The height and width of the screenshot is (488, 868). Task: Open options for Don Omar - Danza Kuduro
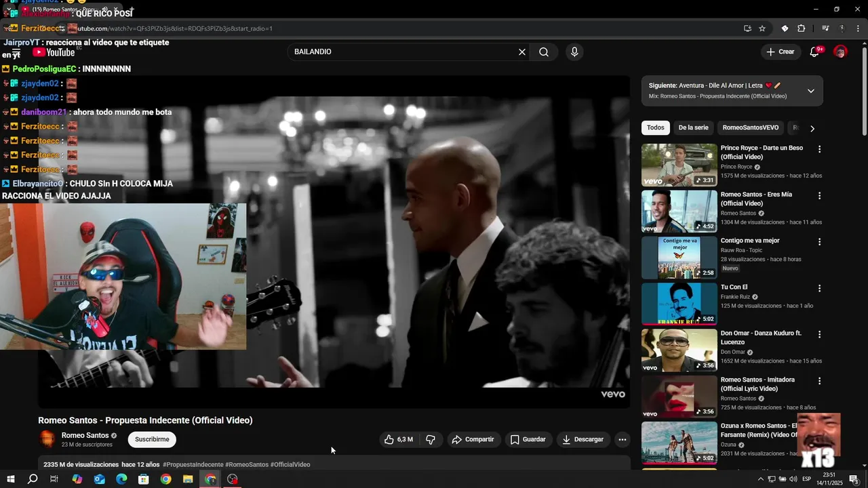click(819, 335)
